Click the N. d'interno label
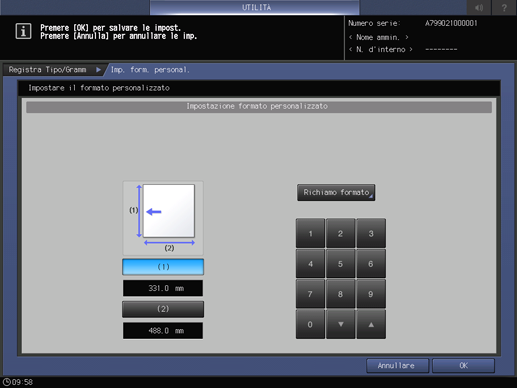The height and width of the screenshot is (388, 517). click(x=380, y=50)
